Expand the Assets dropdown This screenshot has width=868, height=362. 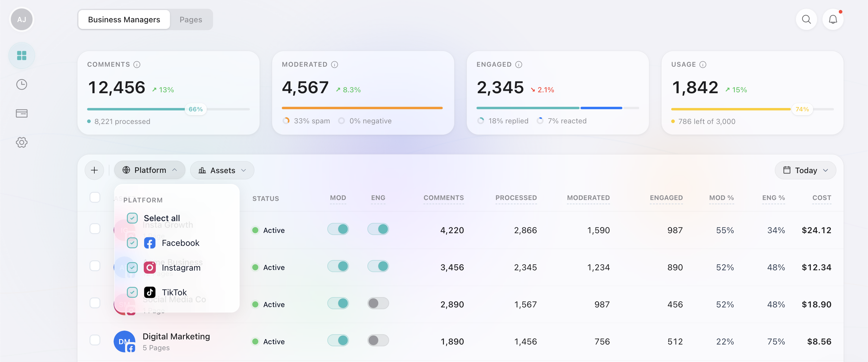222,170
